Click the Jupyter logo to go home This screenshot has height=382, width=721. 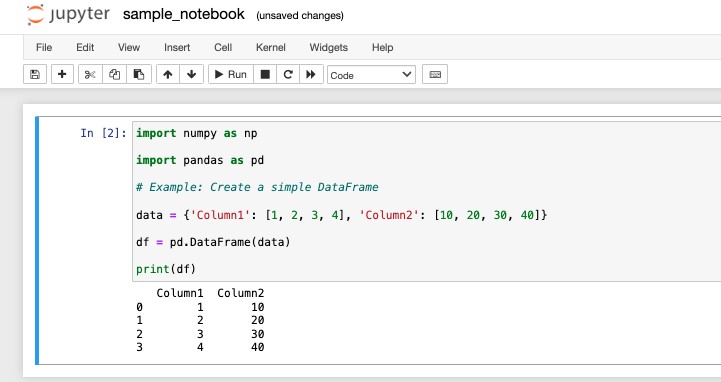[68, 14]
